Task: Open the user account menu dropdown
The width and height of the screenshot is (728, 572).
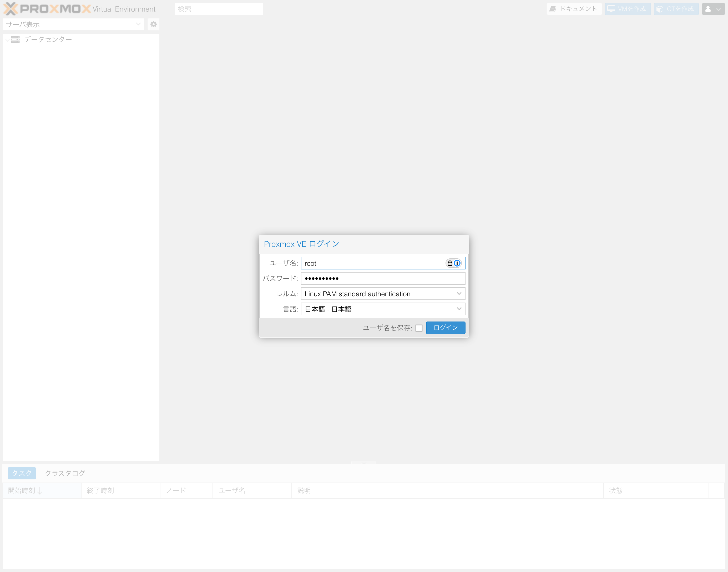Action: tap(713, 9)
